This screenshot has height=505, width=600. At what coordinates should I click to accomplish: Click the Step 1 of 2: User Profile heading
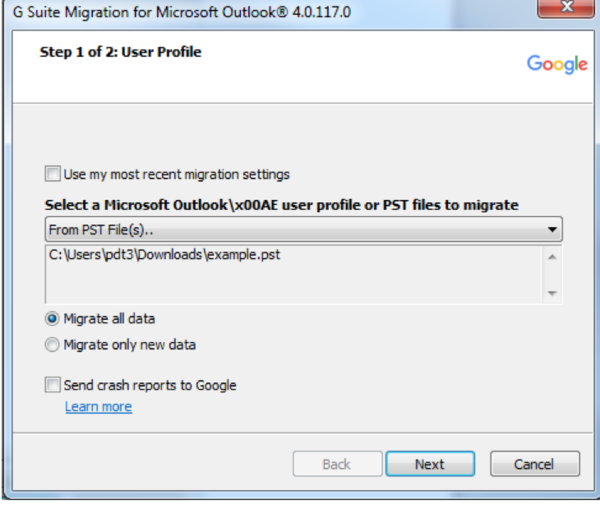pos(121,52)
